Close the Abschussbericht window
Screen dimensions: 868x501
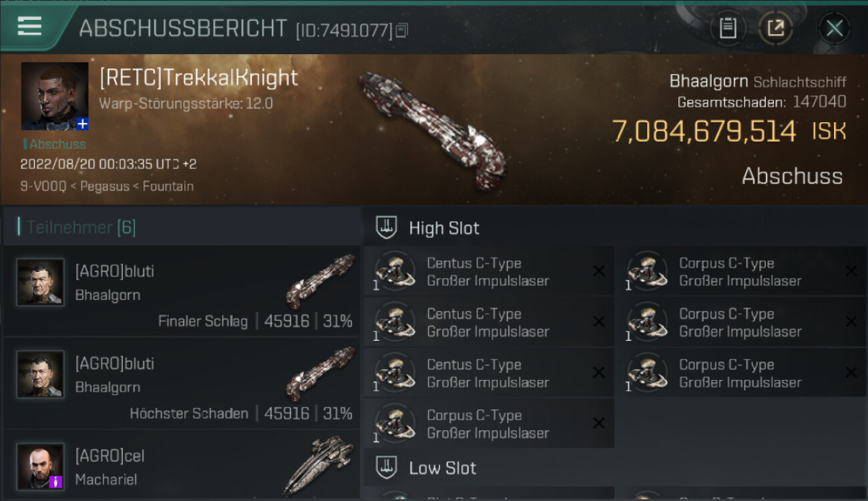[834, 28]
